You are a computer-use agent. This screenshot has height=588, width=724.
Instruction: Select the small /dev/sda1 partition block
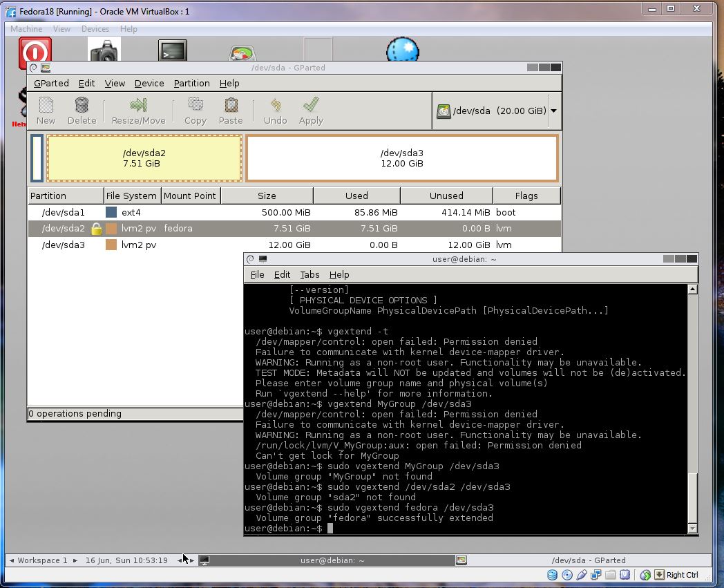37,158
